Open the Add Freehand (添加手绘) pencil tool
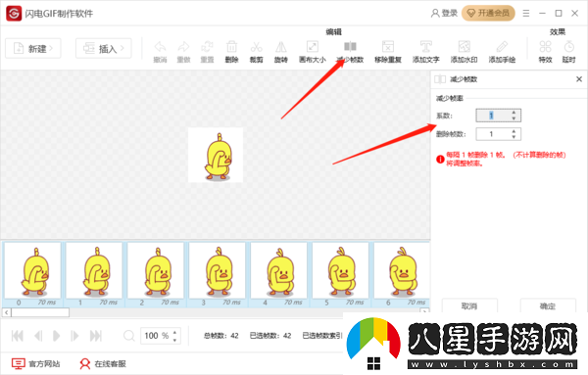Viewport: 588px width, 375px height. (x=502, y=51)
